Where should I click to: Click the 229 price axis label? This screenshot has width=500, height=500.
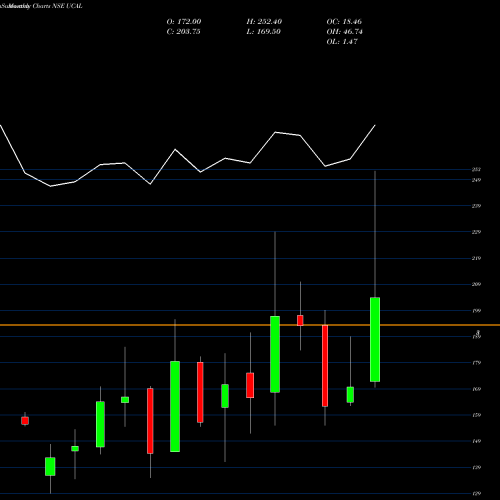pos(476,232)
